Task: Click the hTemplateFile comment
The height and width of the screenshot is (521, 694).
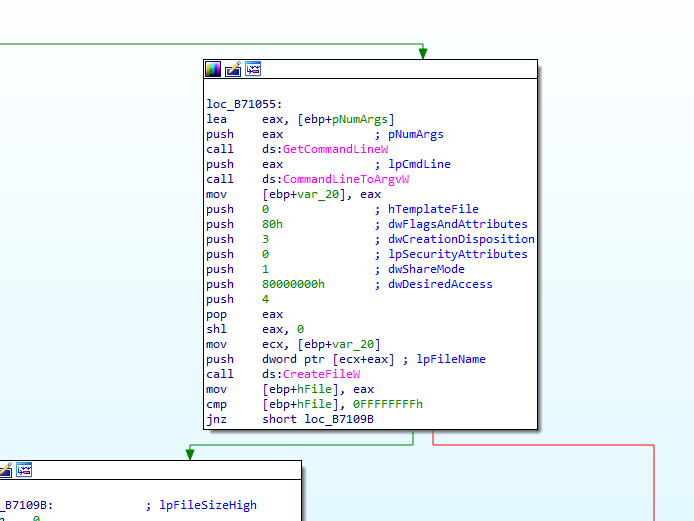Action: pos(433,209)
